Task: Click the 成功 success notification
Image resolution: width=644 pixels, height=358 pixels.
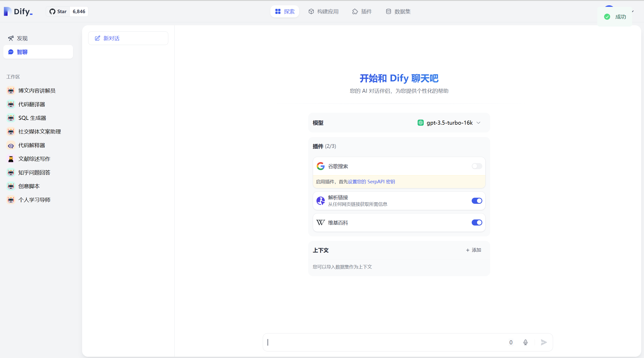Action: (615, 17)
